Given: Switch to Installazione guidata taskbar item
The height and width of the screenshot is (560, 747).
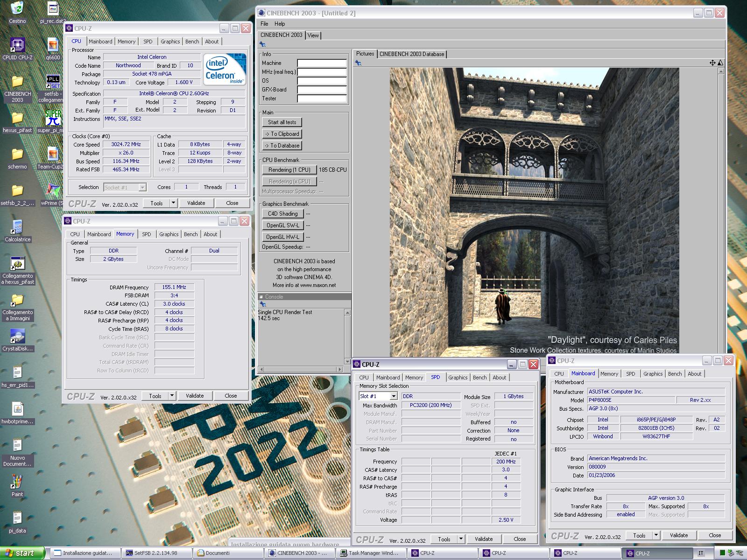Looking at the screenshot, I should [x=85, y=553].
